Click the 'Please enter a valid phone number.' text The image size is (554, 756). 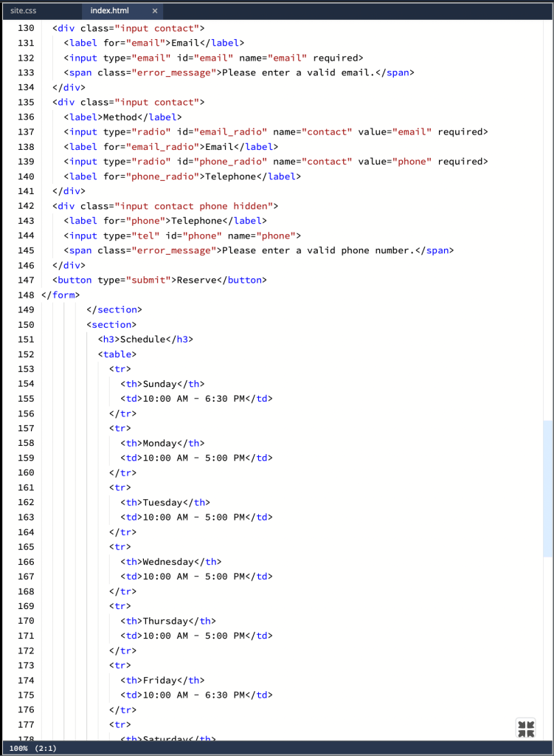point(316,250)
